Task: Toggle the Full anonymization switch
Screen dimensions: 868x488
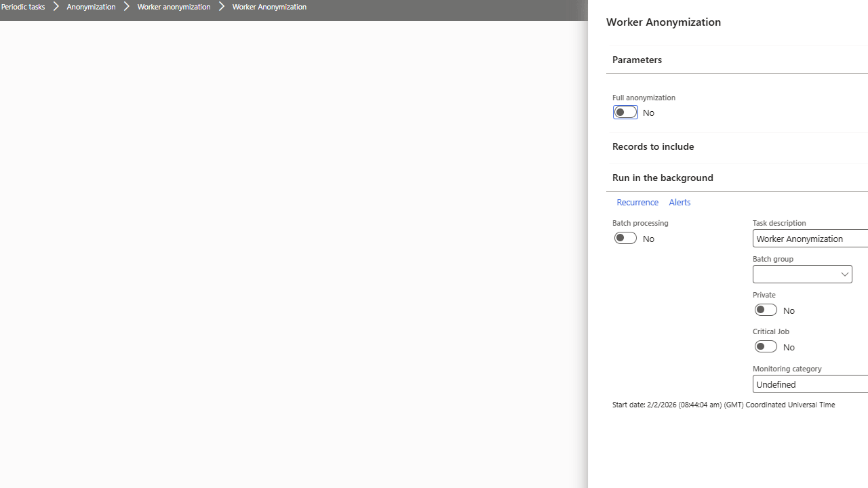Action: pos(625,113)
